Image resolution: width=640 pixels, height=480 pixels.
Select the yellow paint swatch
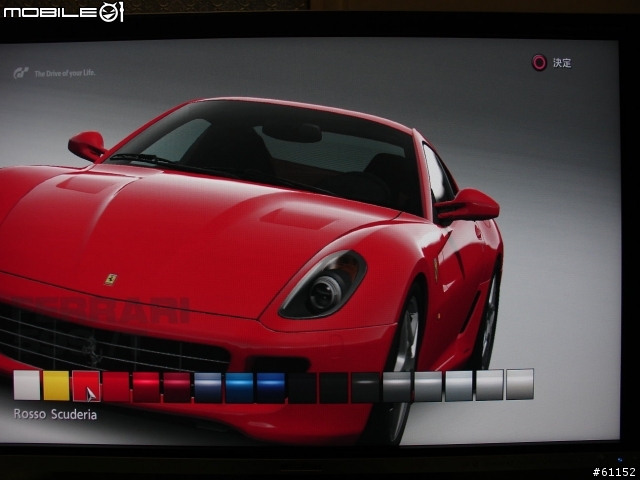[56, 386]
